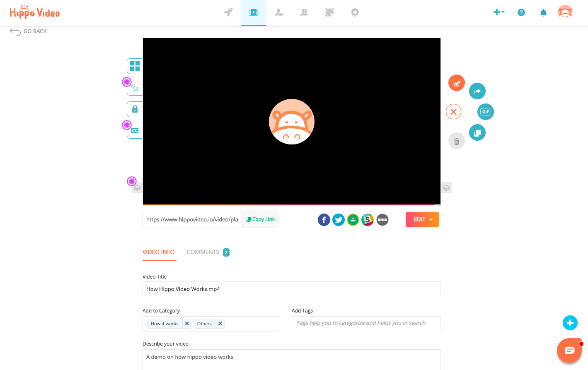
Task: Share the video on Slack
Action: [368, 219]
